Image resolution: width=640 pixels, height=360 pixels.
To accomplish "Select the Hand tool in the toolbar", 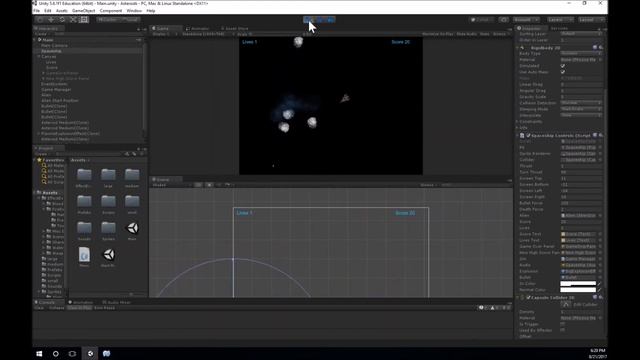I will [40, 19].
